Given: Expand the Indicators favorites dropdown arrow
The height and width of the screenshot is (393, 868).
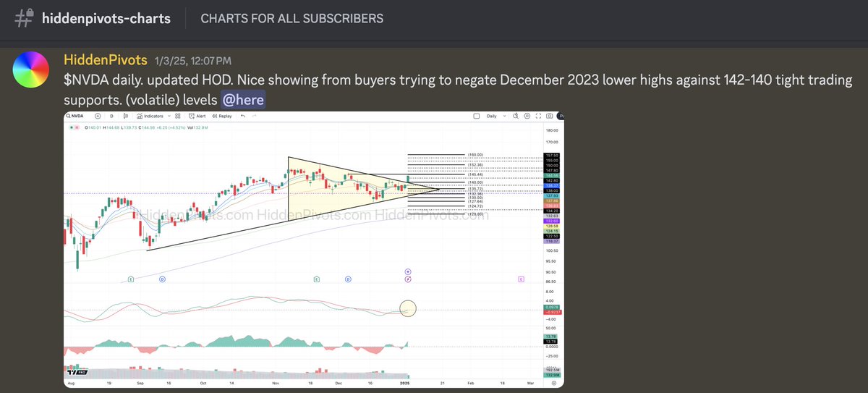Looking at the screenshot, I should point(169,116).
